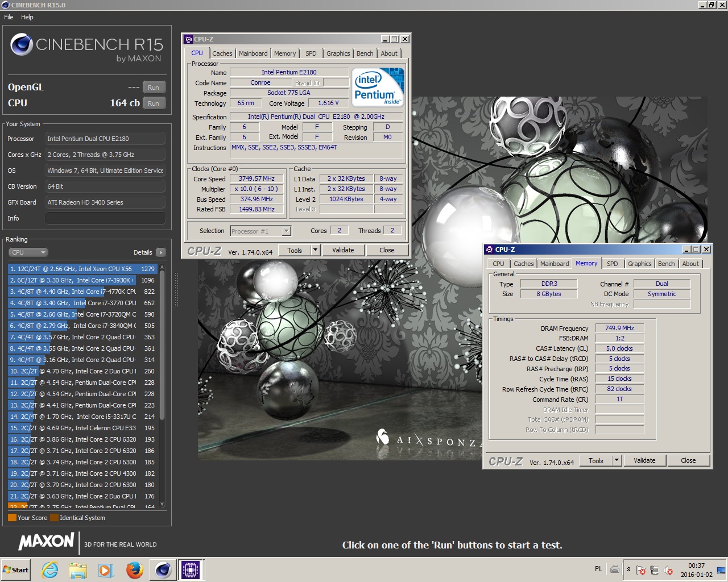Click the Core Speed 3749.57 MHz value
Screen dimensions: 728x582
(257, 178)
